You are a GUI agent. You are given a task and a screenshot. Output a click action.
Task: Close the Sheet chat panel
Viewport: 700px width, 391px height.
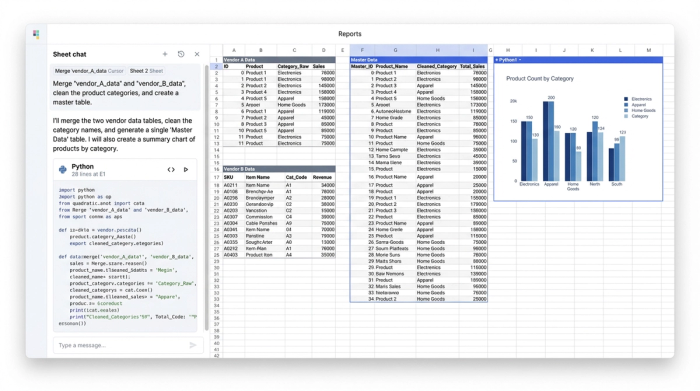point(197,54)
